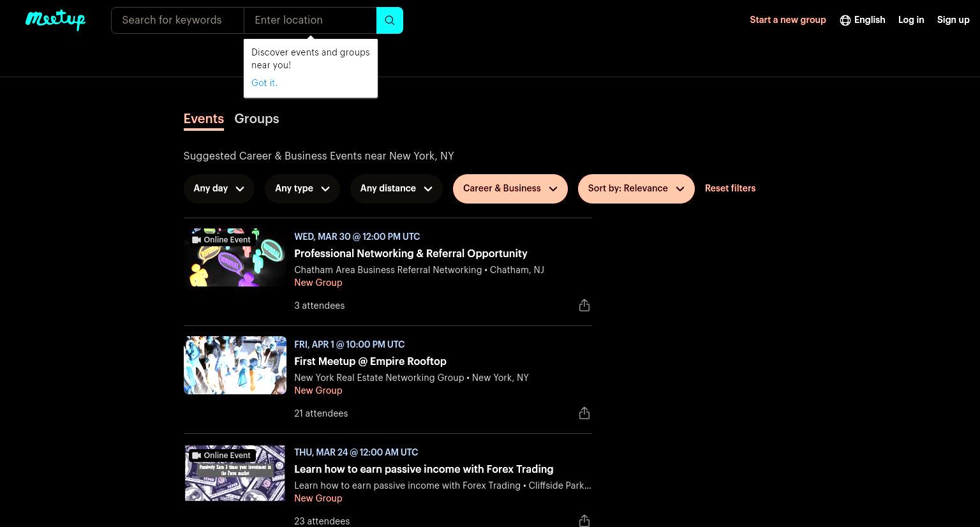Click Reset filters

(730, 189)
